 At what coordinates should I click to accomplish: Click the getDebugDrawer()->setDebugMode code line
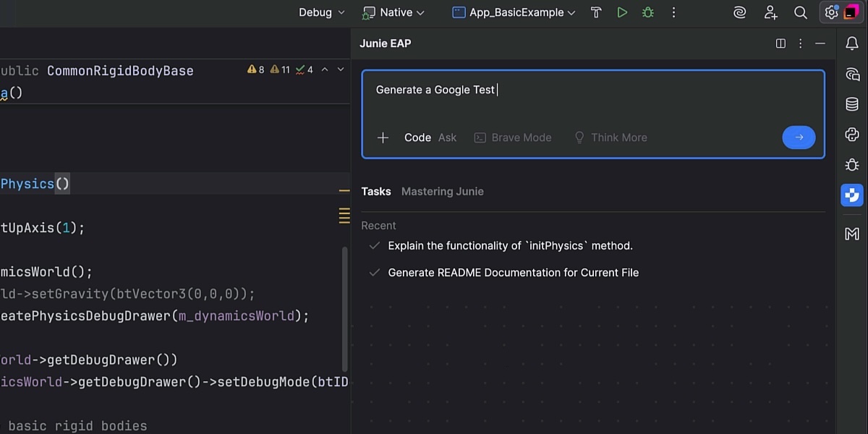(x=174, y=382)
